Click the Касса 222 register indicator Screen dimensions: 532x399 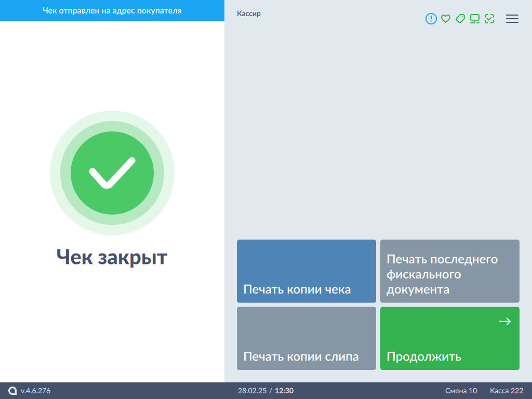(506, 391)
